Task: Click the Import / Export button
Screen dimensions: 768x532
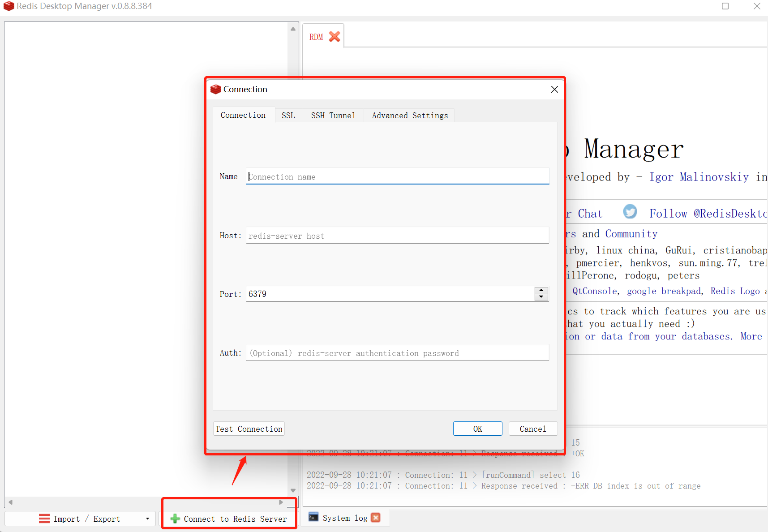Action: tap(80, 519)
